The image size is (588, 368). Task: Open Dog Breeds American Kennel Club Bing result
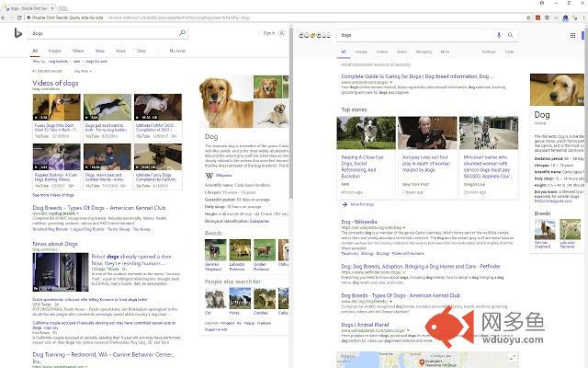99,208
